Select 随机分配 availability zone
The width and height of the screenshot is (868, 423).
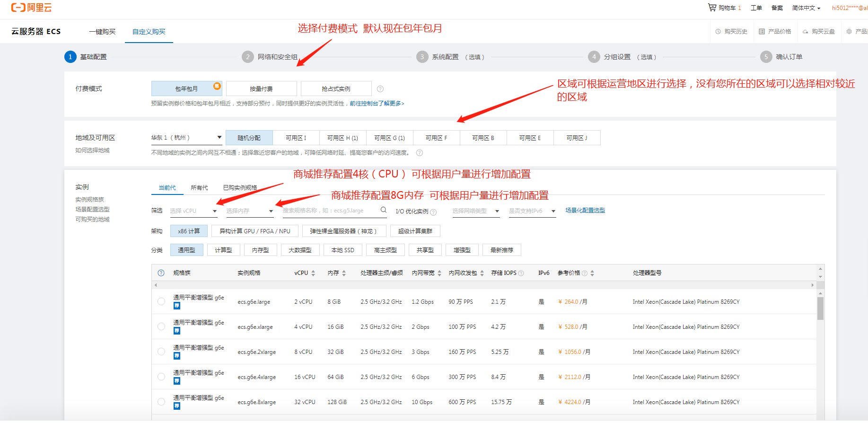(249, 138)
